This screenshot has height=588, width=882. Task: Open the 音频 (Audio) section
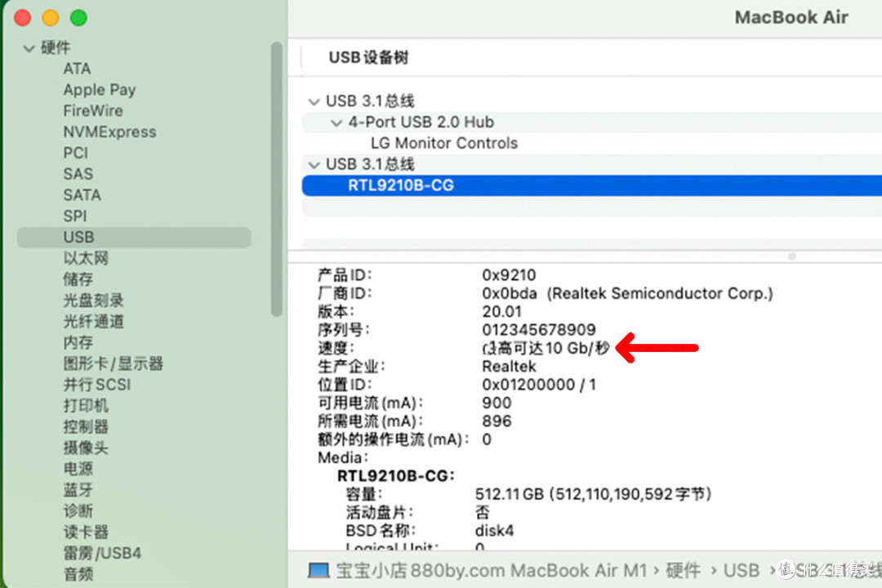coord(77,573)
